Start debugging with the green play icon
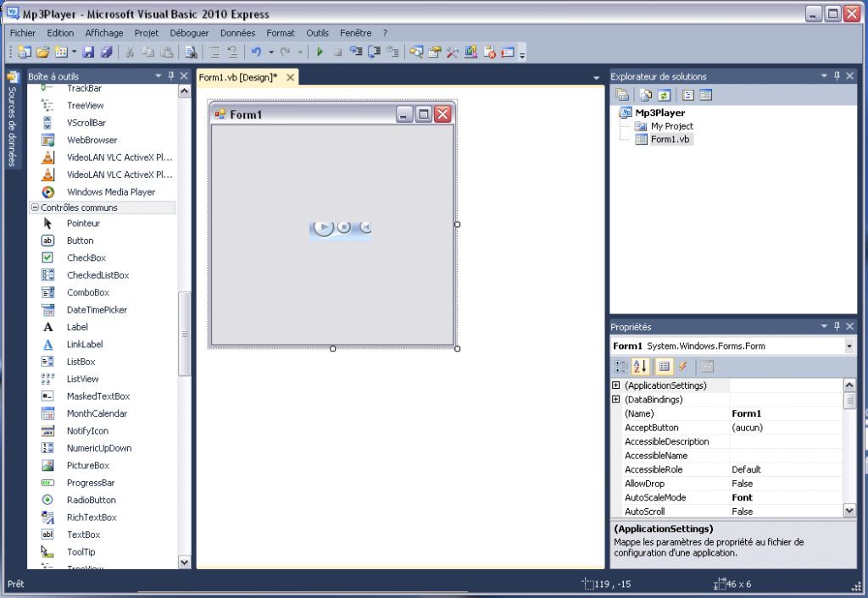Viewport: 868px width, 598px height. 320,52
